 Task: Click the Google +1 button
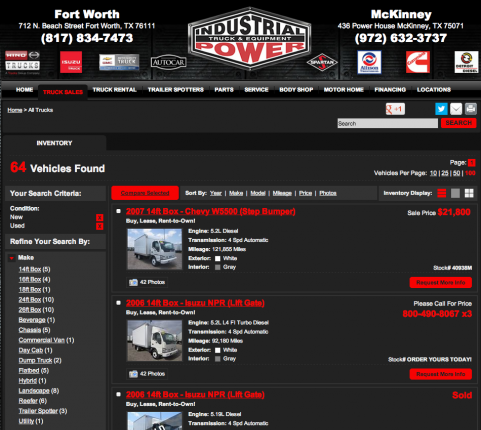395,109
